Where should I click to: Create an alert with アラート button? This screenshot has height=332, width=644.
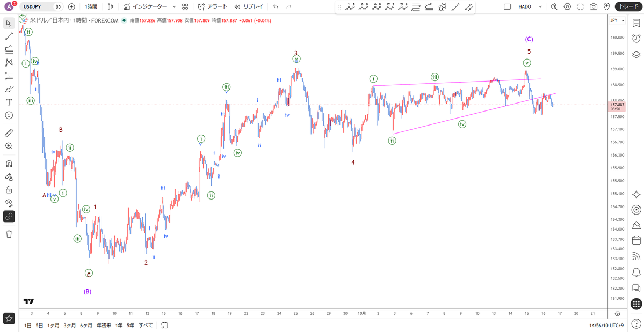[x=212, y=6]
